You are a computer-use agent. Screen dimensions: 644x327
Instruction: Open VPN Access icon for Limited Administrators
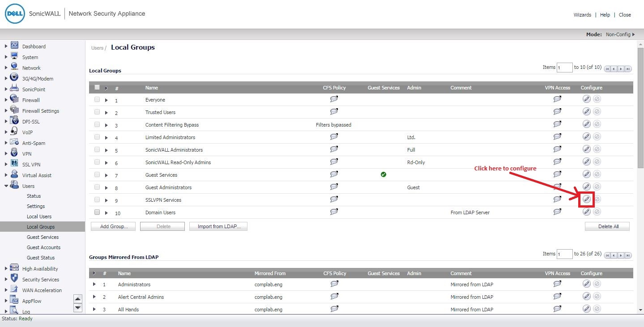[557, 136]
